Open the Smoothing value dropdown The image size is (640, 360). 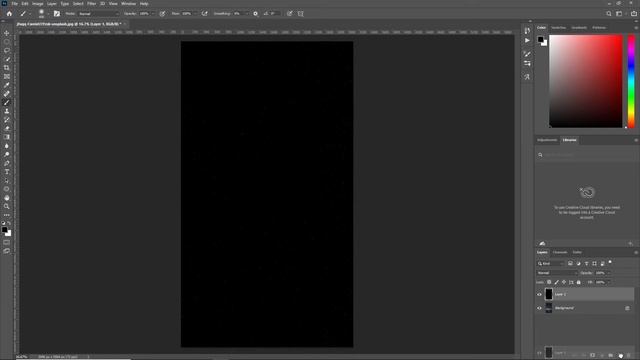tap(247, 13)
